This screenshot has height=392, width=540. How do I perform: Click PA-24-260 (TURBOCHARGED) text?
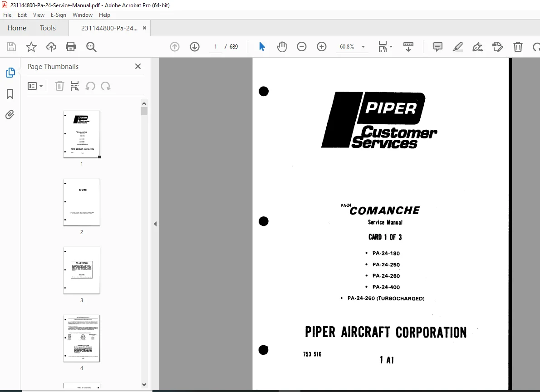point(386,298)
